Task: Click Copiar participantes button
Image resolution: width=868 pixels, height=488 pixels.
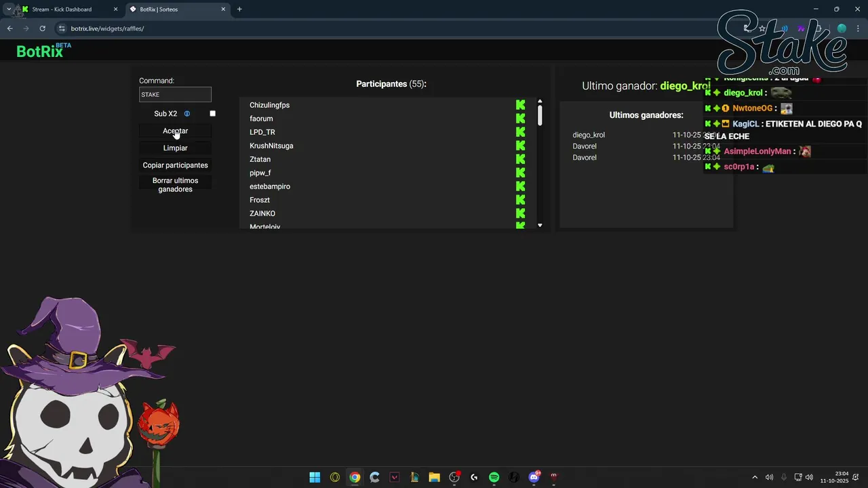Action: point(175,165)
